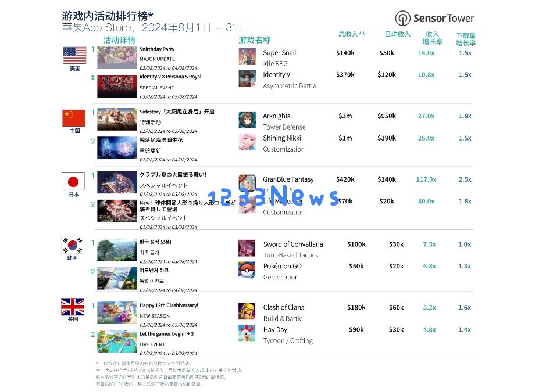Screen dimensions: 546x392
Task: Open the 鲸落忆海浩瀚生花 event thumbnail
Action: [x=117, y=148]
